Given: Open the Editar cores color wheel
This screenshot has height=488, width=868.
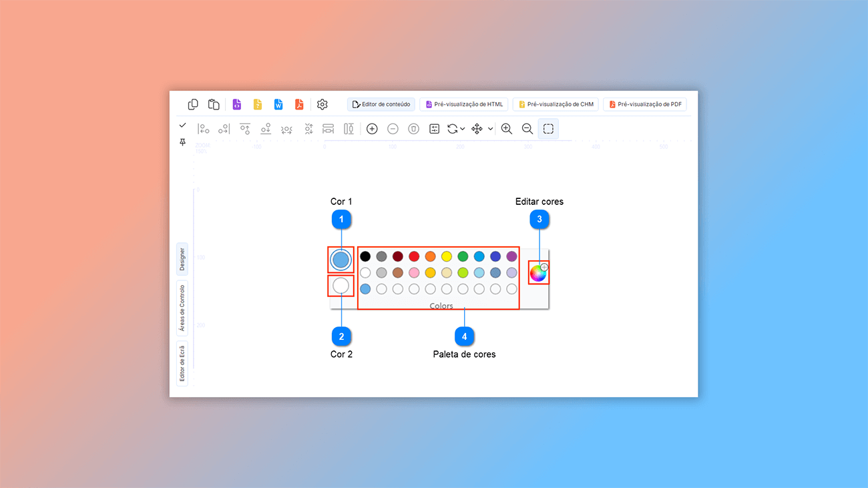Looking at the screenshot, I should 538,272.
